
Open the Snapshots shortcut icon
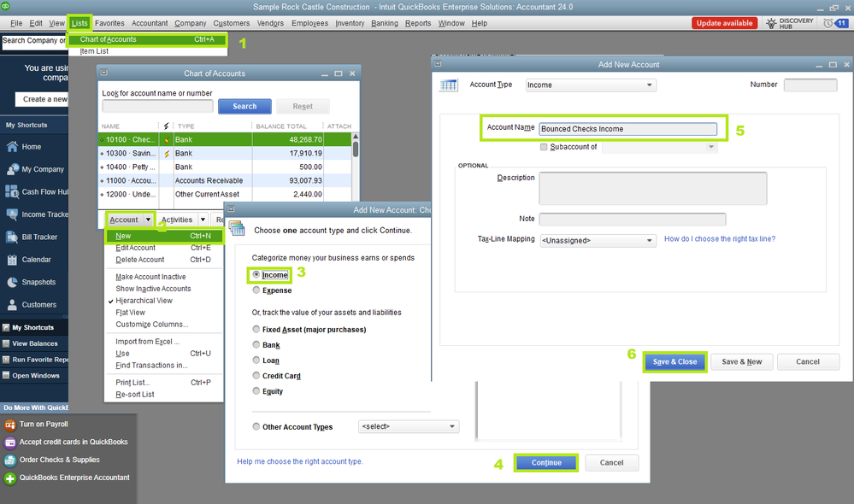[x=12, y=282]
